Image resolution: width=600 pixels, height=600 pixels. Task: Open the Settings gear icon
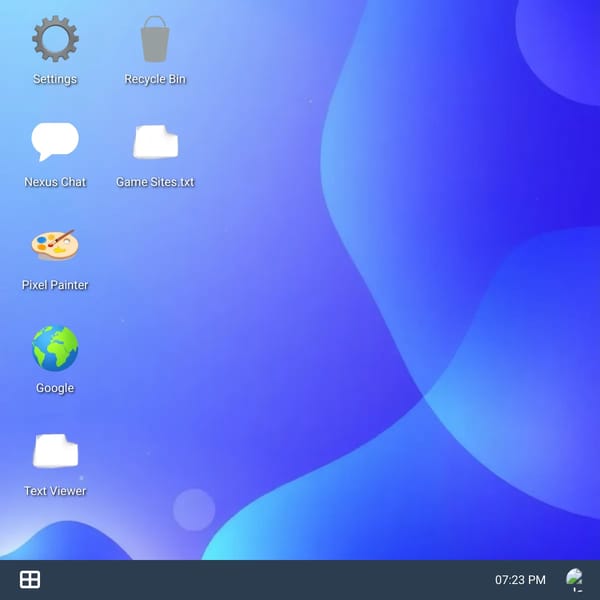(x=55, y=39)
